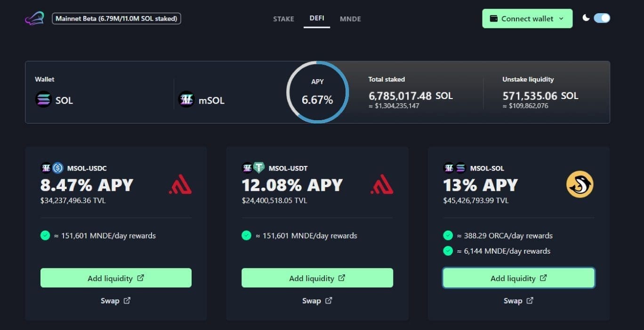644x330 pixels.
Task: Click the red Raydium logo on MSOL-USDT card
Action: [x=382, y=184]
